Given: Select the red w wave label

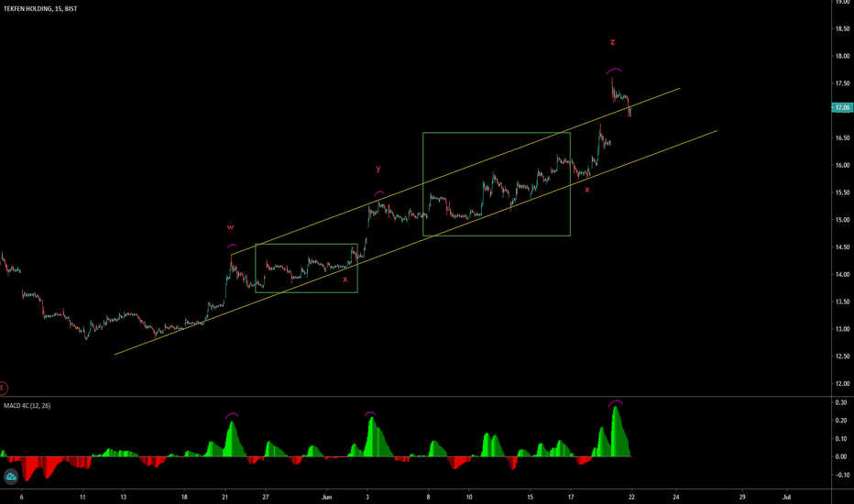Looking at the screenshot, I should (230, 227).
